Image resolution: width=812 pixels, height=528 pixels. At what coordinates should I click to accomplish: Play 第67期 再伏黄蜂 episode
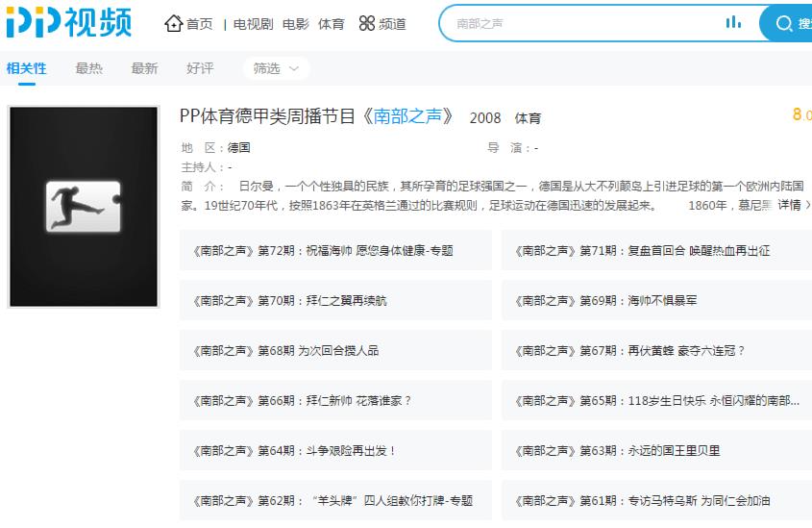[656, 350]
